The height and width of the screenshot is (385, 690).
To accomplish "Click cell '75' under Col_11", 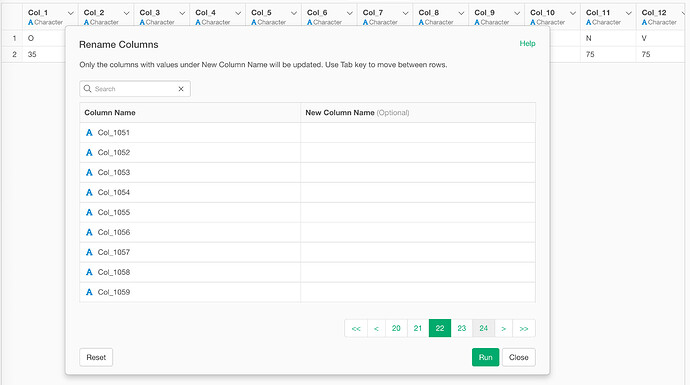I will tap(590, 54).
